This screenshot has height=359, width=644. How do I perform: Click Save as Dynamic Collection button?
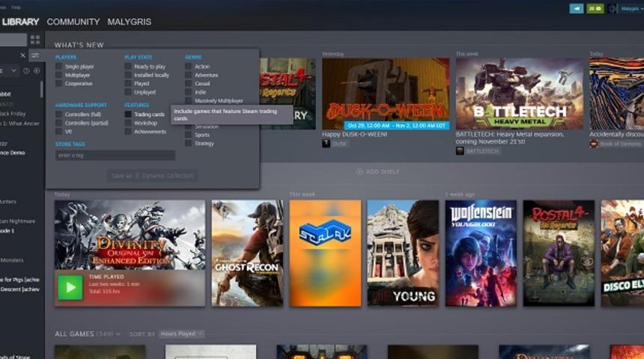[152, 176]
